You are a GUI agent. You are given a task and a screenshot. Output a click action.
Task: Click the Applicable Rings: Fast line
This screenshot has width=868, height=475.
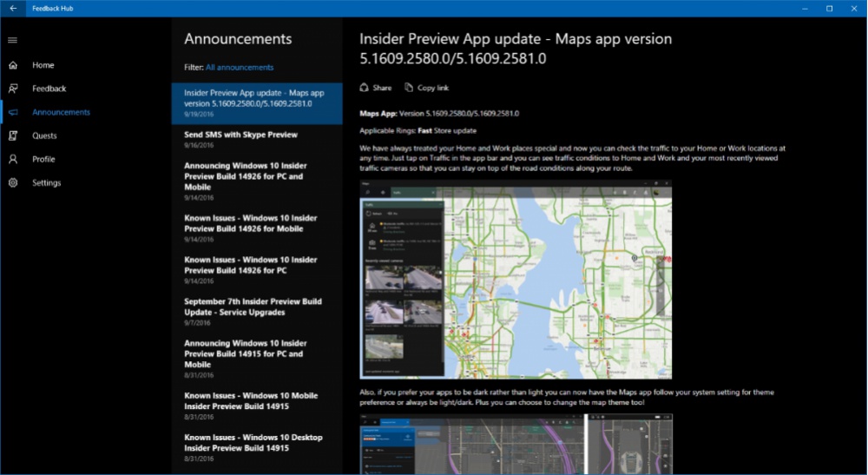coord(418,130)
